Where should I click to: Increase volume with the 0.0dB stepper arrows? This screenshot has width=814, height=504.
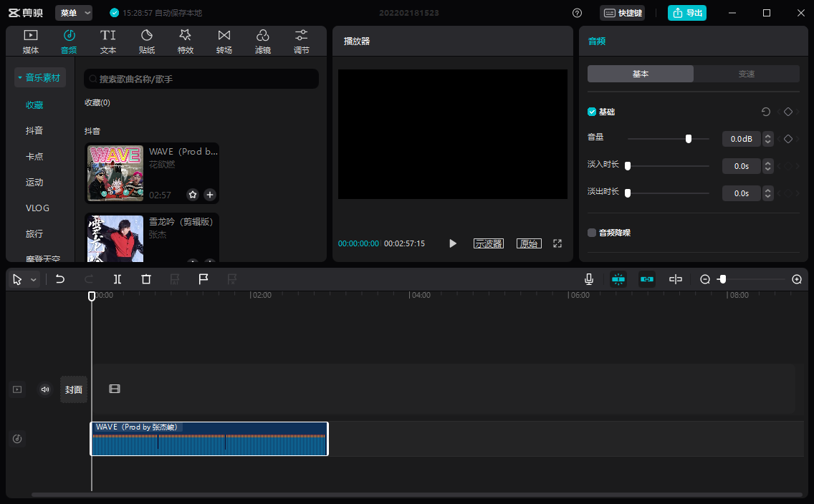pyautogui.click(x=768, y=138)
